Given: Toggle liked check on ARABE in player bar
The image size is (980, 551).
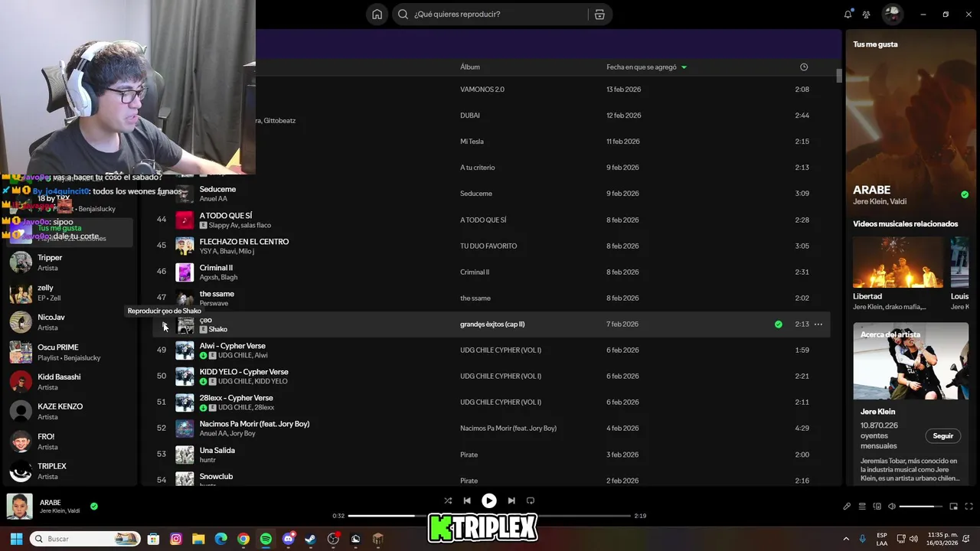Looking at the screenshot, I should [x=94, y=506].
